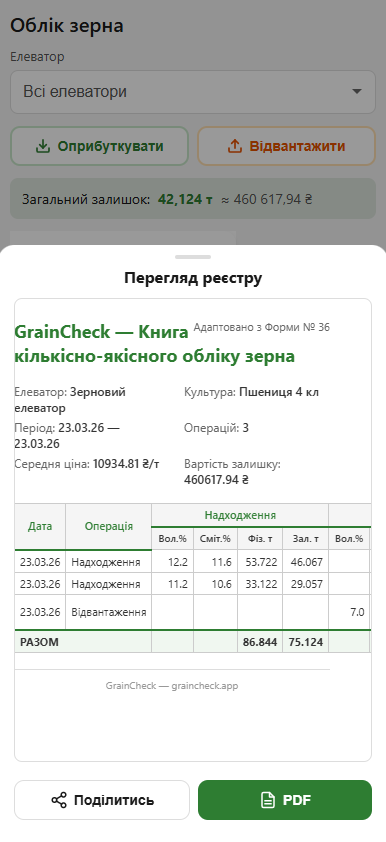The width and height of the screenshot is (386, 842).
Task: Click the Операцій: 3 field
Action: [216, 428]
